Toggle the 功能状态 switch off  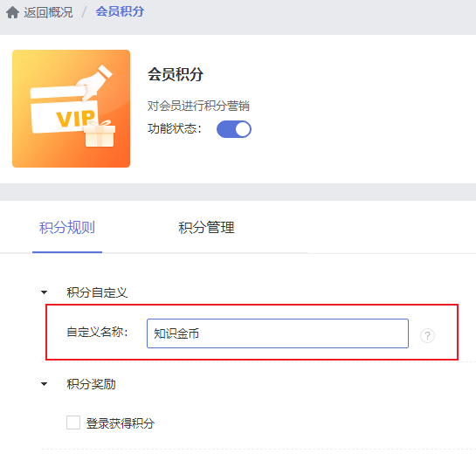[x=234, y=129]
